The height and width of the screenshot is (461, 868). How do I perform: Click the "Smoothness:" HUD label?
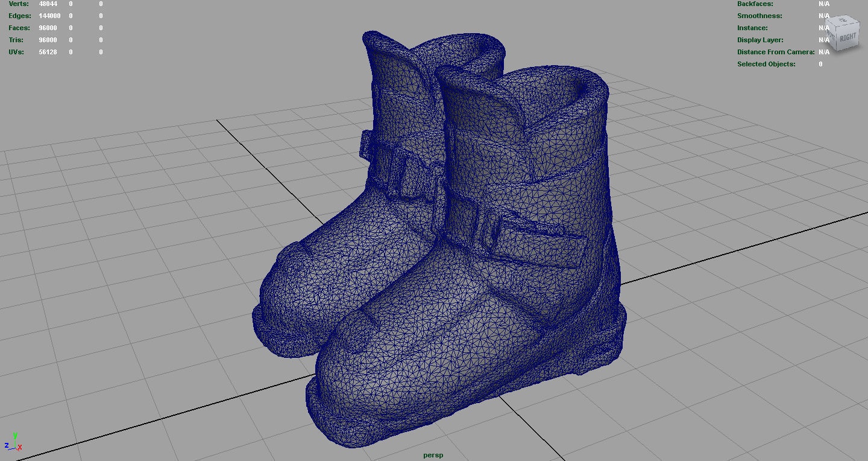[x=759, y=16]
